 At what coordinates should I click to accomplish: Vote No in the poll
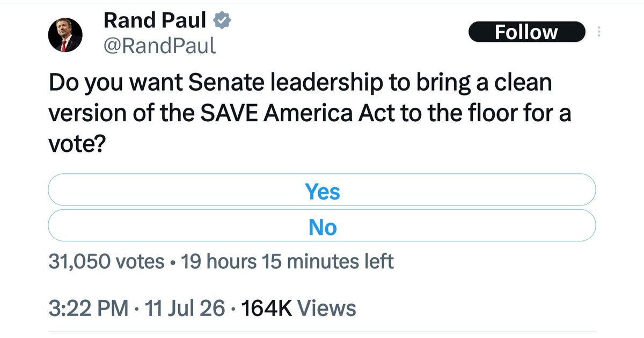[x=322, y=227]
